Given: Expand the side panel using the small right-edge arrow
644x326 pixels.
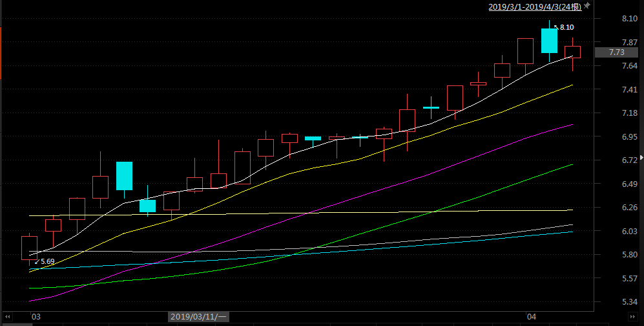Looking at the screenshot, I should [x=641, y=157].
